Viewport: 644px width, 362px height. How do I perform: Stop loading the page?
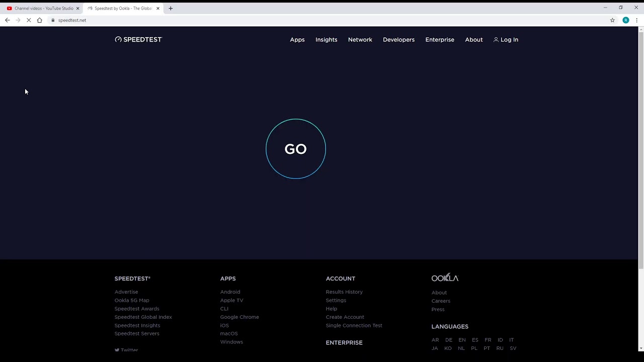[x=29, y=20]
